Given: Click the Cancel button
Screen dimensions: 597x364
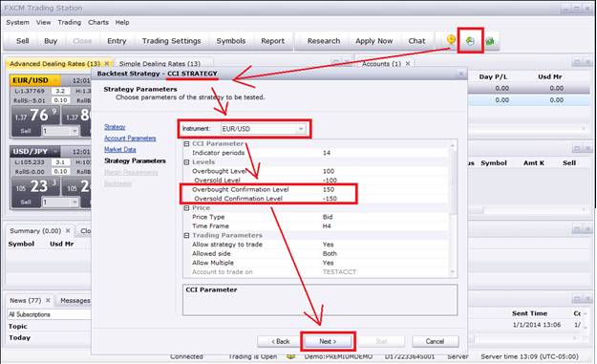Looking at the screenshot, I should [435, 341].
